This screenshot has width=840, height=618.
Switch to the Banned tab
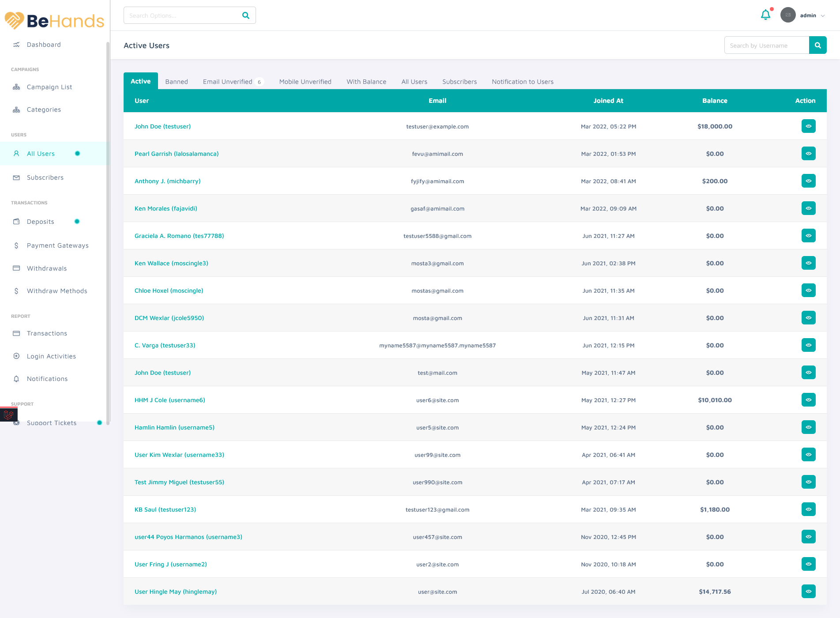176,82
